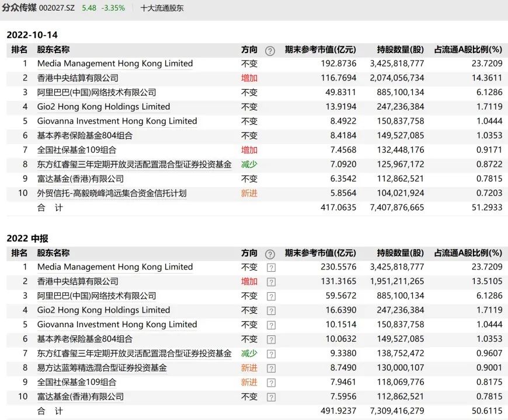Viewport: 508px width, 420px height.
Task: Click question icon in 香港中央结算有限公司 row of 2022 中报
Action: [x=271, y=282]
